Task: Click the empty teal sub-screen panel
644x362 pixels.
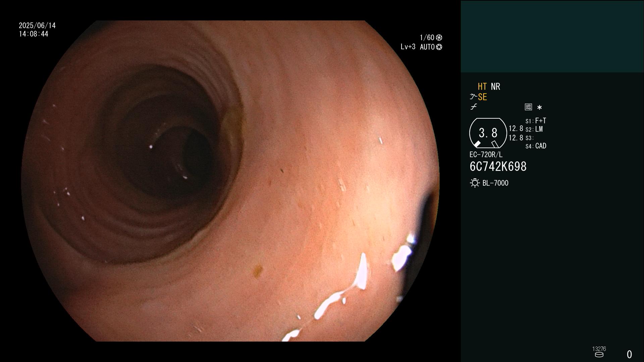Action: [552, 36]
